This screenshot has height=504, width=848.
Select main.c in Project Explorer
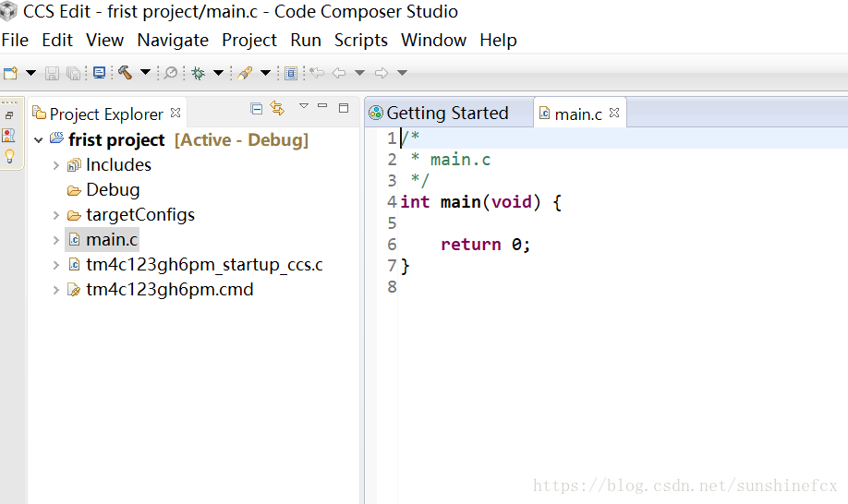click(112, 239)
